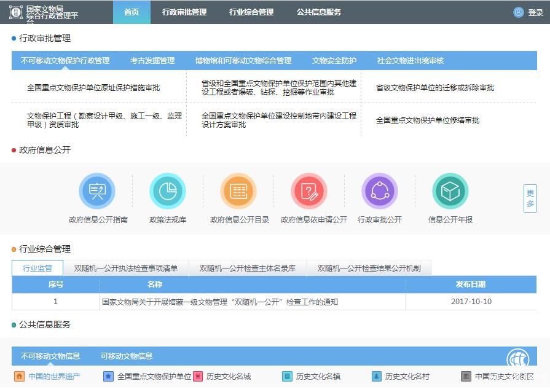This screenshot has height=392, width=550.
Task: Click the 行政审批公开 purple icon
Action: 380,191
